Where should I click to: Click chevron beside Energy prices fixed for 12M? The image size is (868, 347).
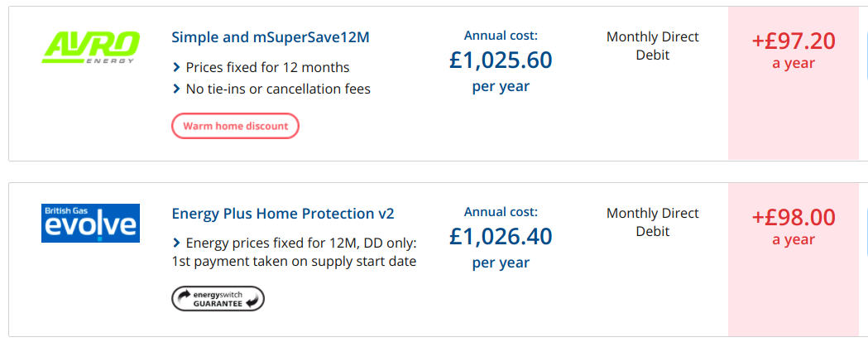point(176,243)
